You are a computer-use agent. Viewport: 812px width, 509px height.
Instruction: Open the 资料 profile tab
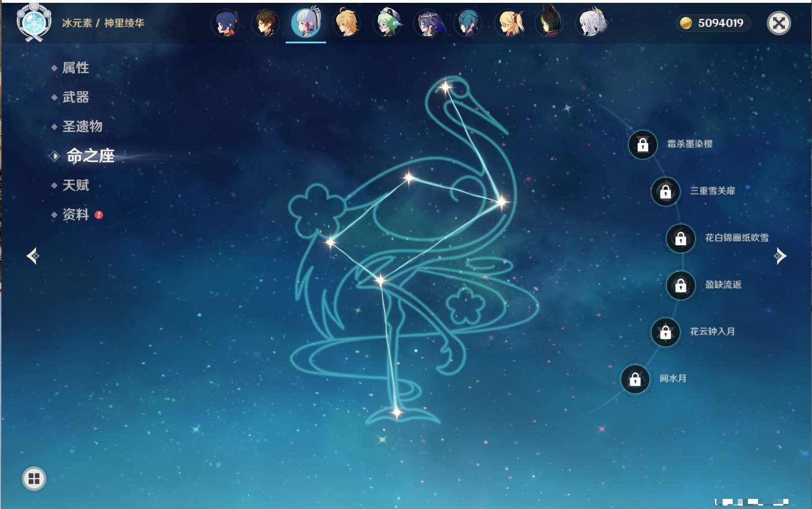[x=75, y=215]
